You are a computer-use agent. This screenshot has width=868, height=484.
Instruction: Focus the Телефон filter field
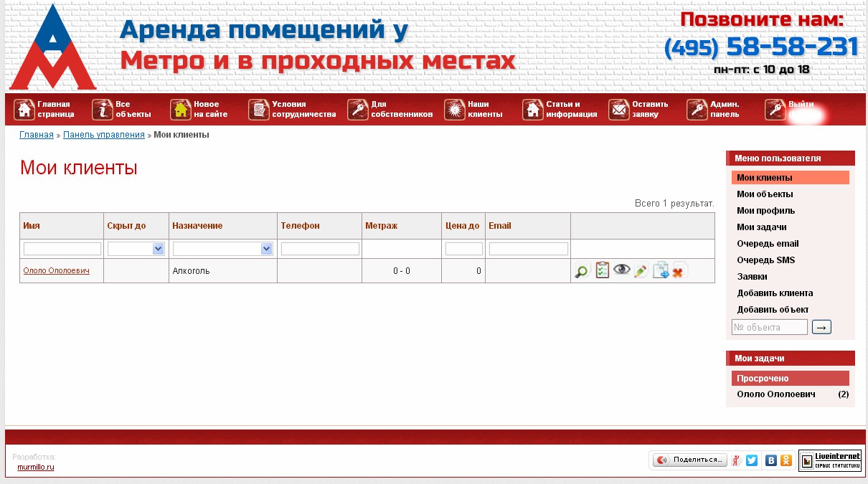pyautogui.click(x=320, y=249)
